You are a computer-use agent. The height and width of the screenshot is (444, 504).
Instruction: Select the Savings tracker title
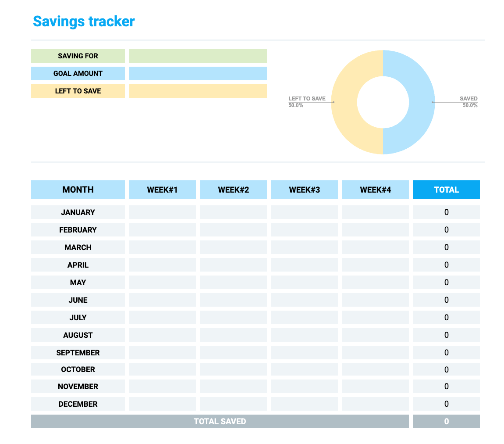point(84,21)
